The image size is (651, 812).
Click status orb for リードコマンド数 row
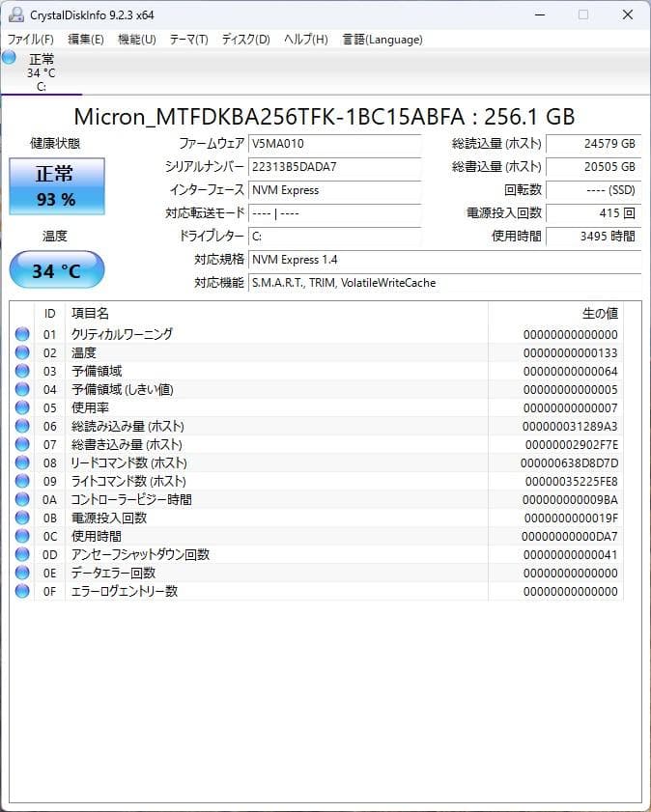point(22,462)
